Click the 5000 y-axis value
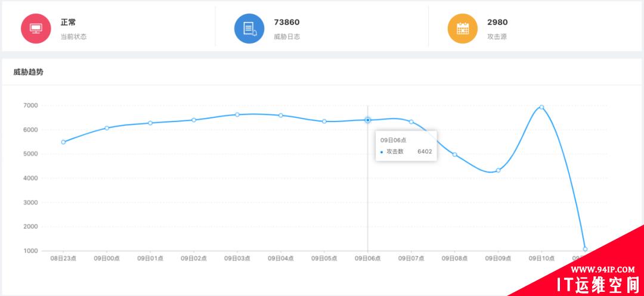The image size is (644, 296). click(x=31, y=154)
